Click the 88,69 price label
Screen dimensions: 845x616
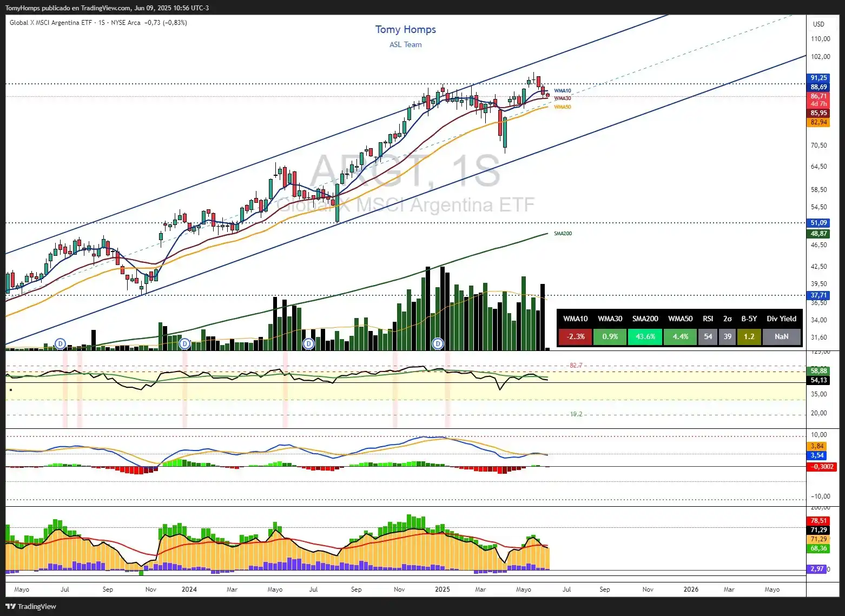pos(818,87)
